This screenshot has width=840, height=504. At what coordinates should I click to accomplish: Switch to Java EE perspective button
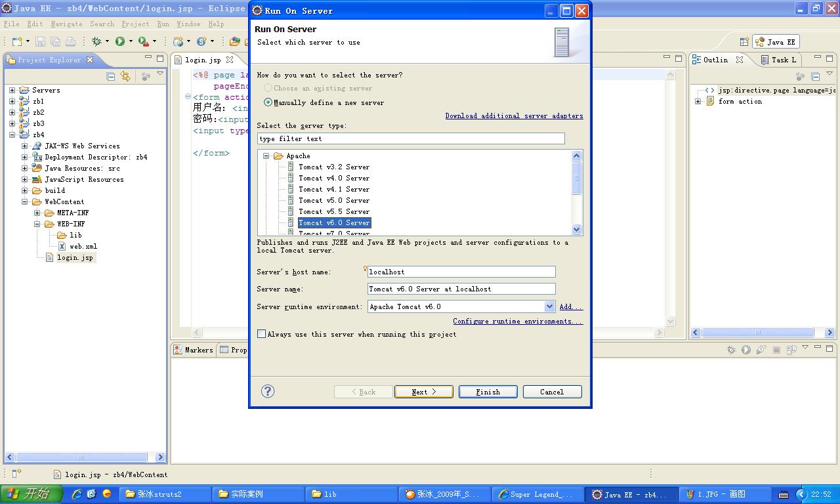776,41
